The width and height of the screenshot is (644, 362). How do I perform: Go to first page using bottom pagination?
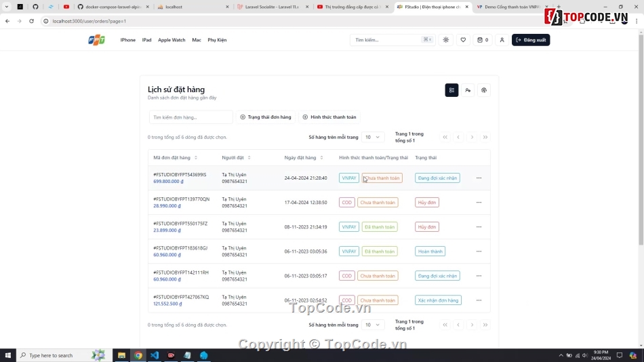445,325
